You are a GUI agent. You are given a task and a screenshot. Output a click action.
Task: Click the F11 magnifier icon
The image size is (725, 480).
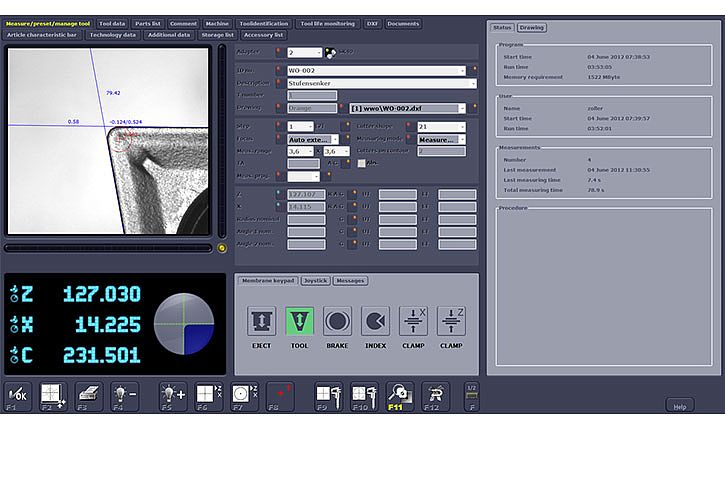(400, 397)
